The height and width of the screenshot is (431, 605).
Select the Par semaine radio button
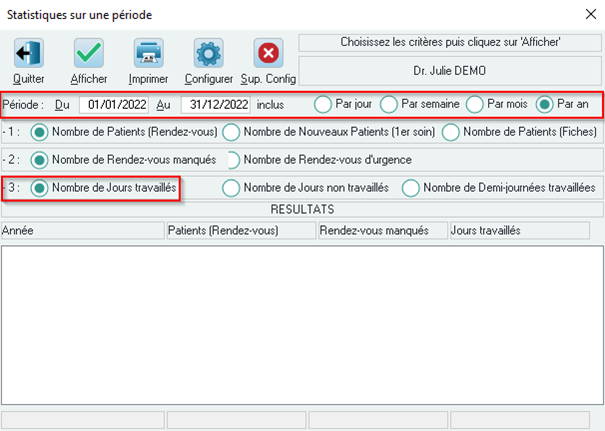(389, 104)
